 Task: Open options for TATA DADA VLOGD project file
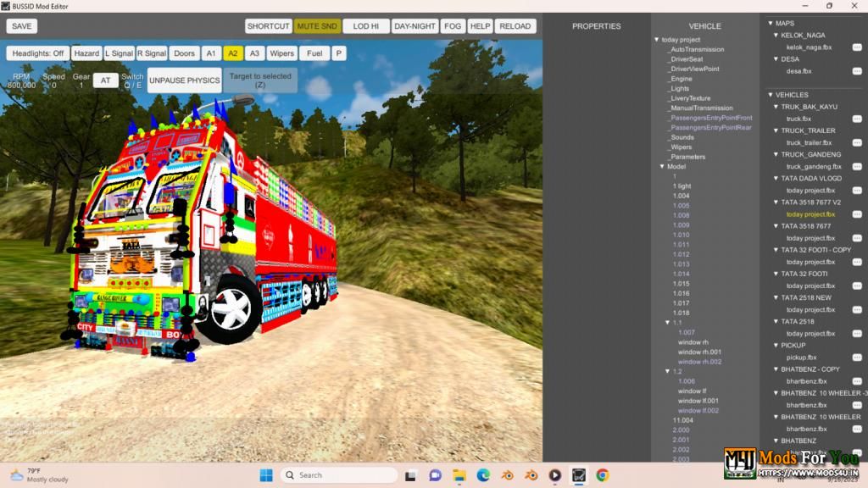pyautogui.click(x=856, y=190)
